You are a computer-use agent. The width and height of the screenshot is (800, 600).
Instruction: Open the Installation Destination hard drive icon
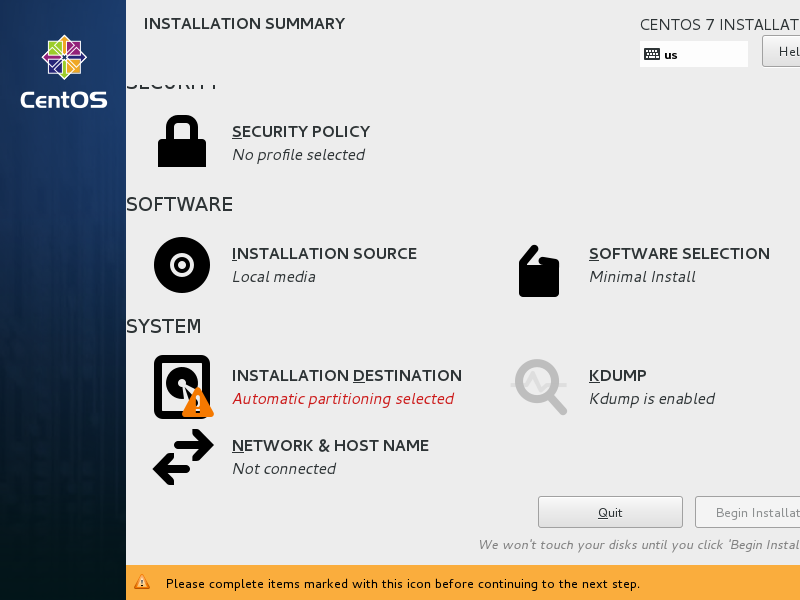183,387
